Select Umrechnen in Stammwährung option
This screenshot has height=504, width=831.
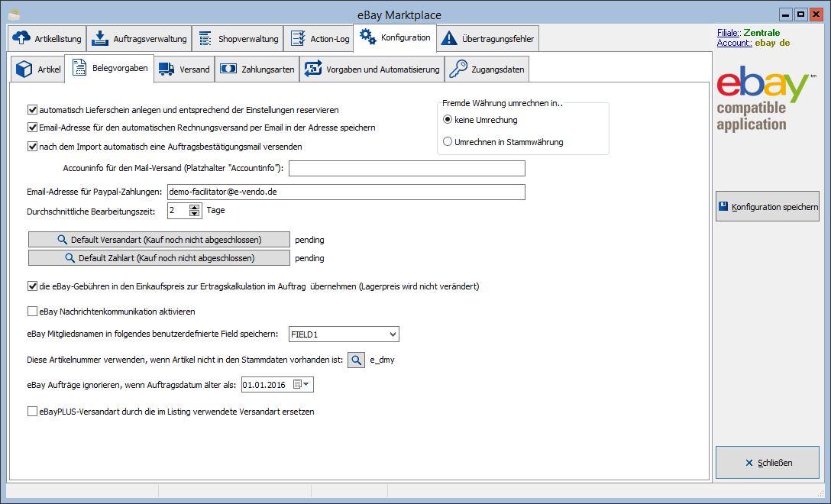pos(448,141)
